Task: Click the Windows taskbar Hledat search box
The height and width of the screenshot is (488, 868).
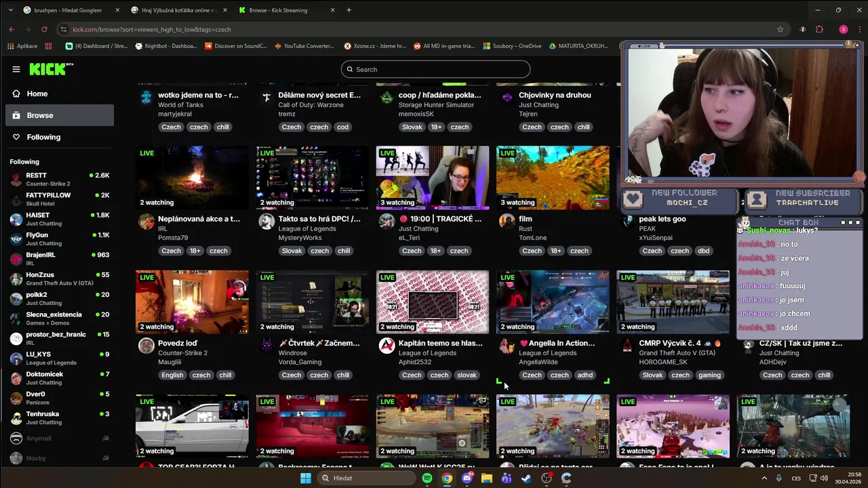Action: (366, 478)
